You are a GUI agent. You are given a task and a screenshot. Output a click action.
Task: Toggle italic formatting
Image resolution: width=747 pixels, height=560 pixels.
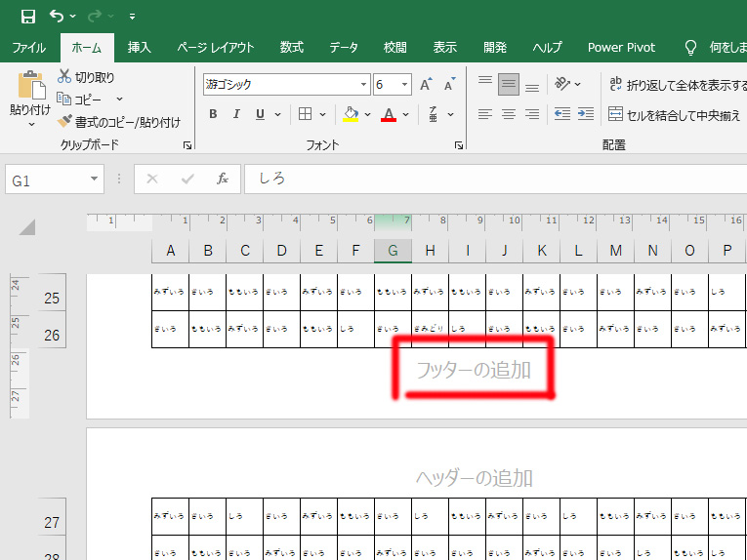click(x=236, y=114)
